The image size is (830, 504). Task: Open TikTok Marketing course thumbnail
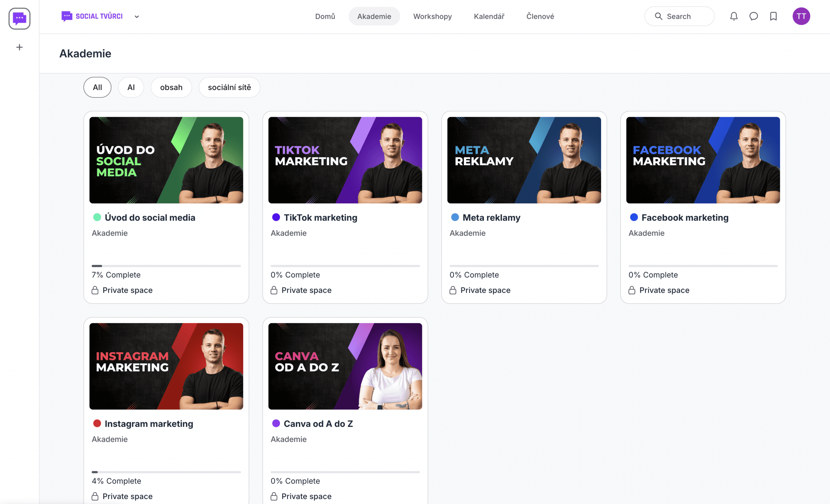coord(345,160)
